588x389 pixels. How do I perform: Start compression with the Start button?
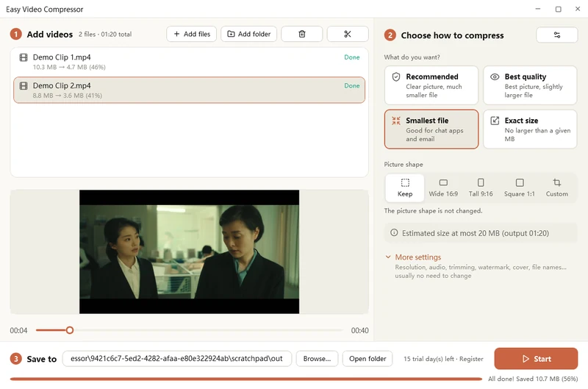coord(536,359)
